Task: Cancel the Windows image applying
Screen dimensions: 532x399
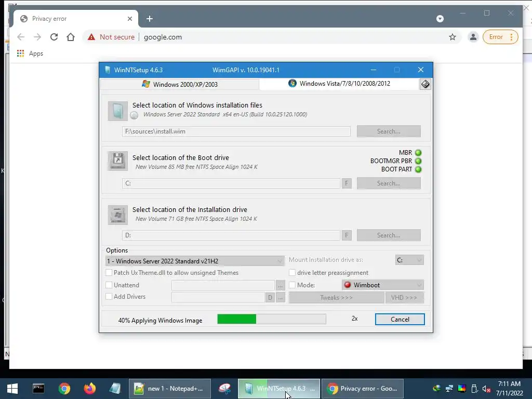Action: [400, 320]
